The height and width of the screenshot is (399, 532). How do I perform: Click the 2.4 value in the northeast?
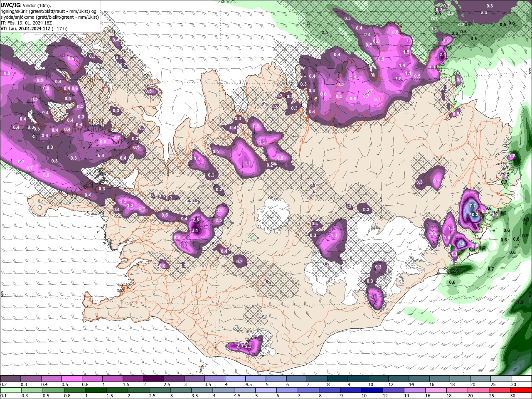coord(443,55)
